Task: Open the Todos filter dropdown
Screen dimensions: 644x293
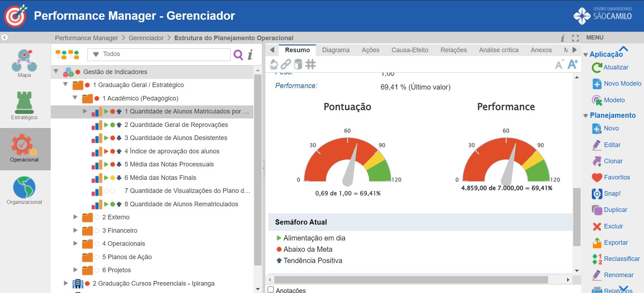Action: click(159, 54)
